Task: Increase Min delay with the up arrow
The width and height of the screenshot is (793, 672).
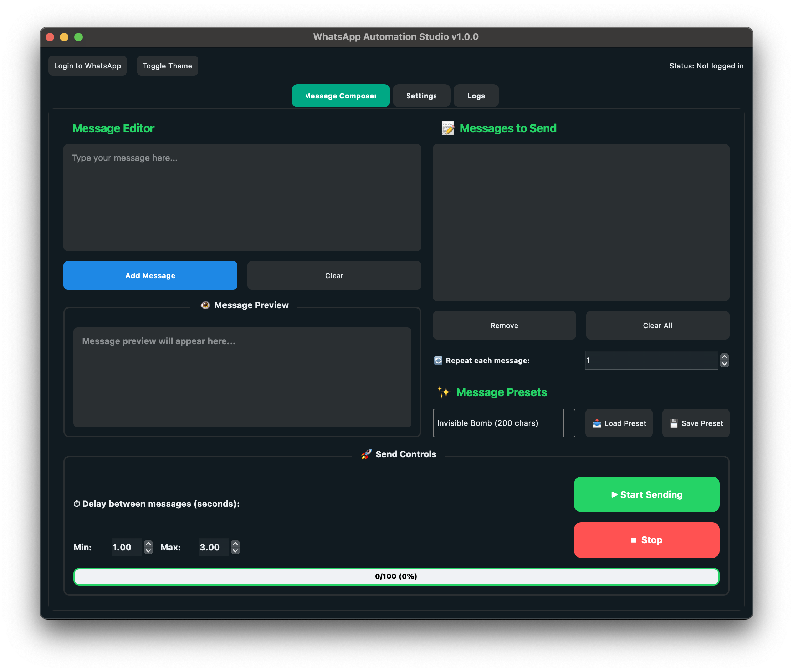Action: tap(148, 544)
